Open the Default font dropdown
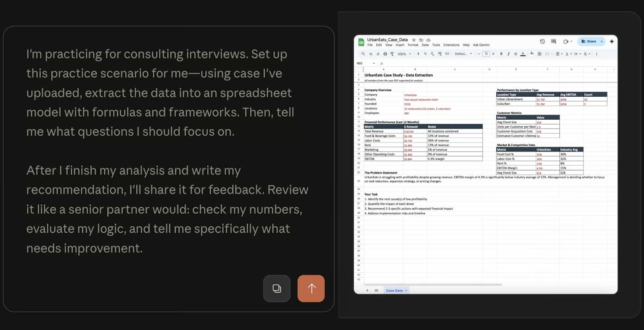This screenshot has height=330, width=644. (x=463, y=54)
